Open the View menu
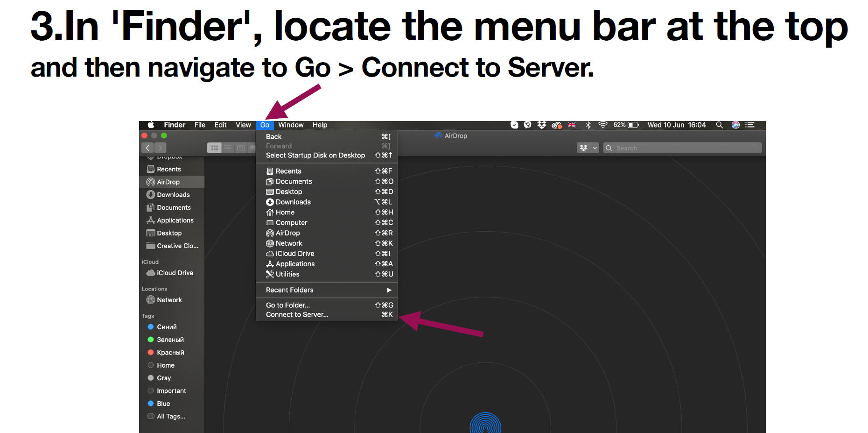The height and width of the screenshot is (433, 868). 243,125
